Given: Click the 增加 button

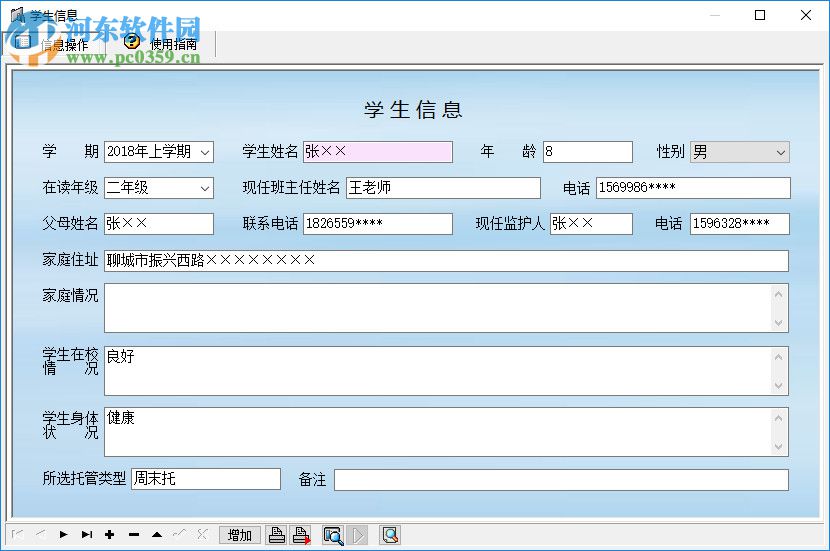Looking at the screenshot, I should click(x=240, y=535).
